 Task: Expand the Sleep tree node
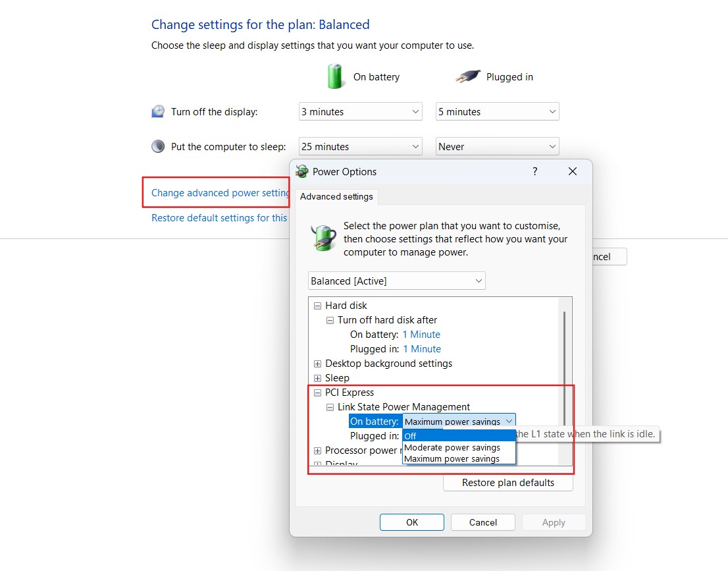click(x=317, y=378)
